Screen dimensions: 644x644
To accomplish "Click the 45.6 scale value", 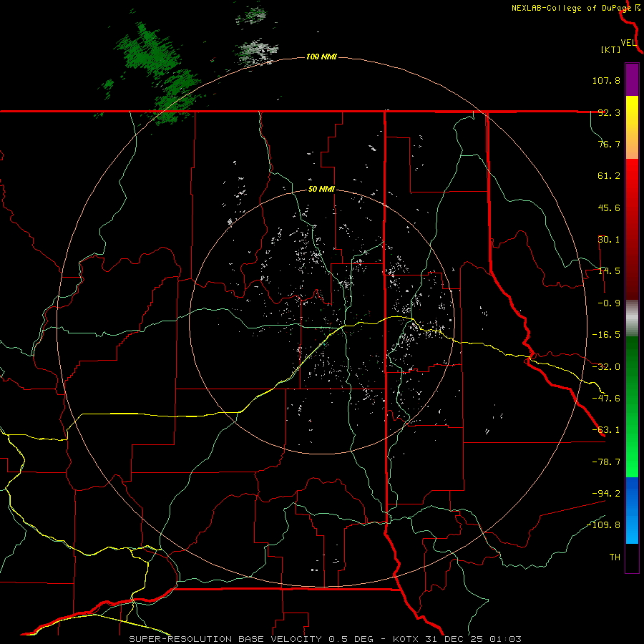I will click(x=609, y=208).
